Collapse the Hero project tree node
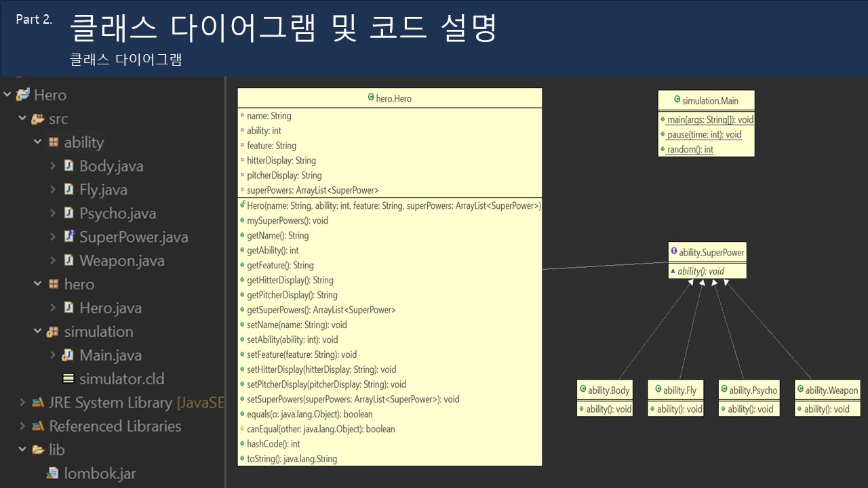The width and height of the screenshot is (868, 488). [7, 95]
